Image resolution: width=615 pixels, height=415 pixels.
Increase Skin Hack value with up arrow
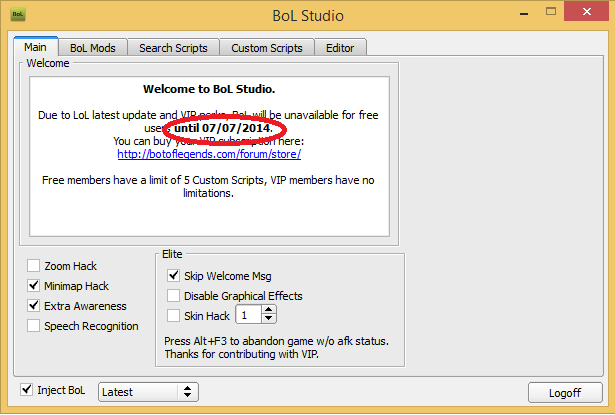[269, 310]
